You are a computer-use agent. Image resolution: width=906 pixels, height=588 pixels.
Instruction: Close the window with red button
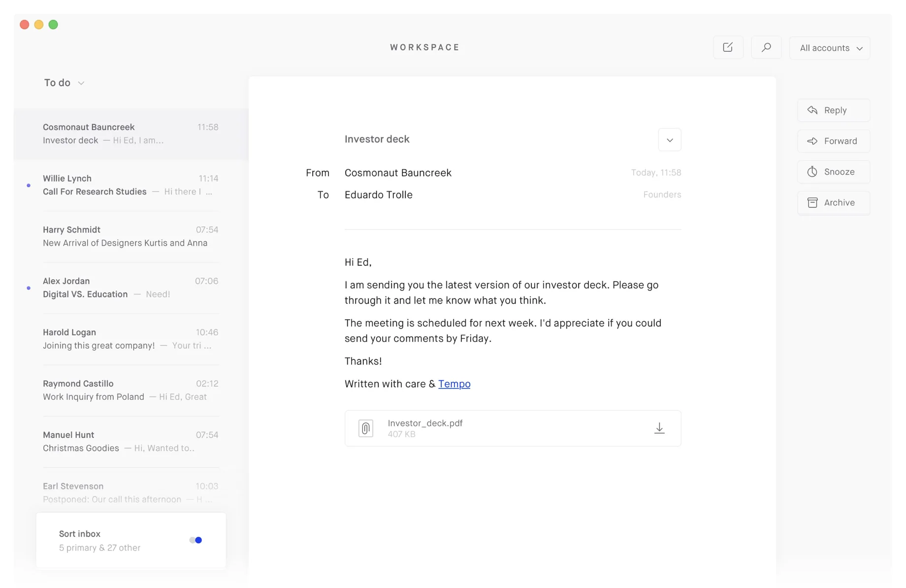coord(25,25)
